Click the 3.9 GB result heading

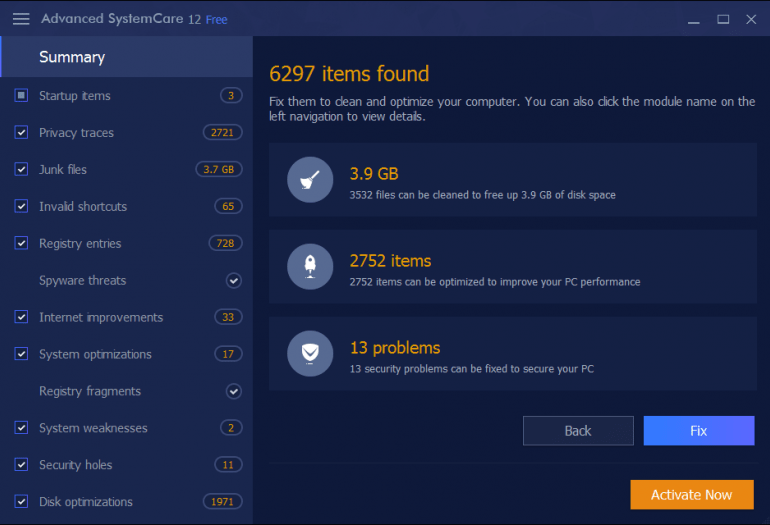coord(374,174)
